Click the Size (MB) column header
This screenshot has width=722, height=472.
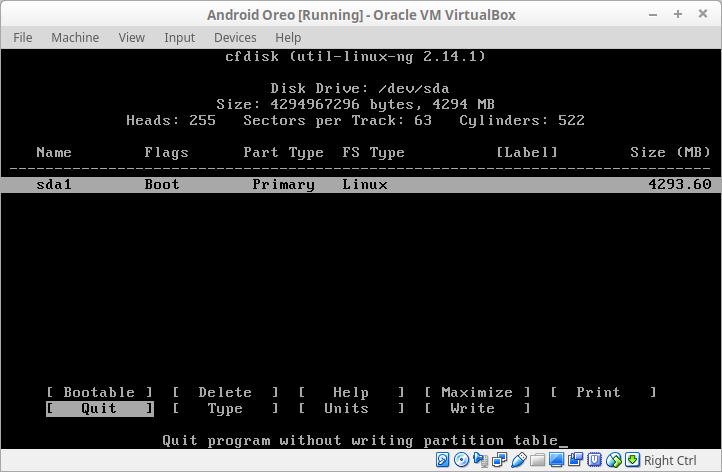point(670,152)
